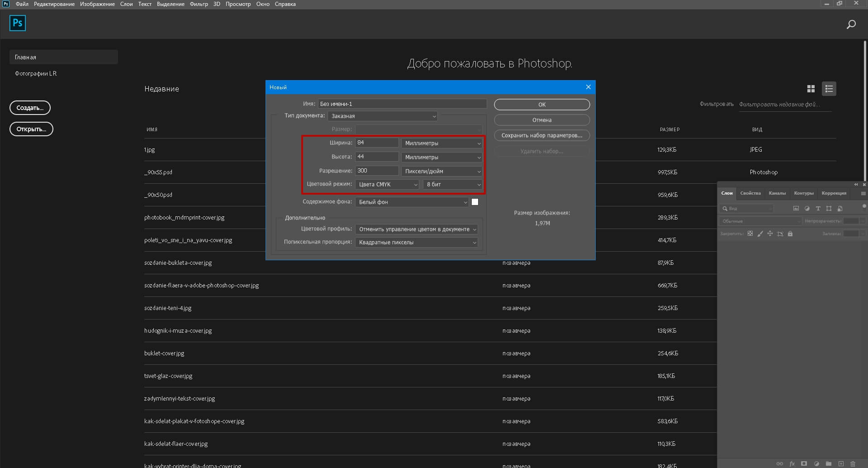
Task: Lock image pixels with brush icon
Action: point(760,234)
